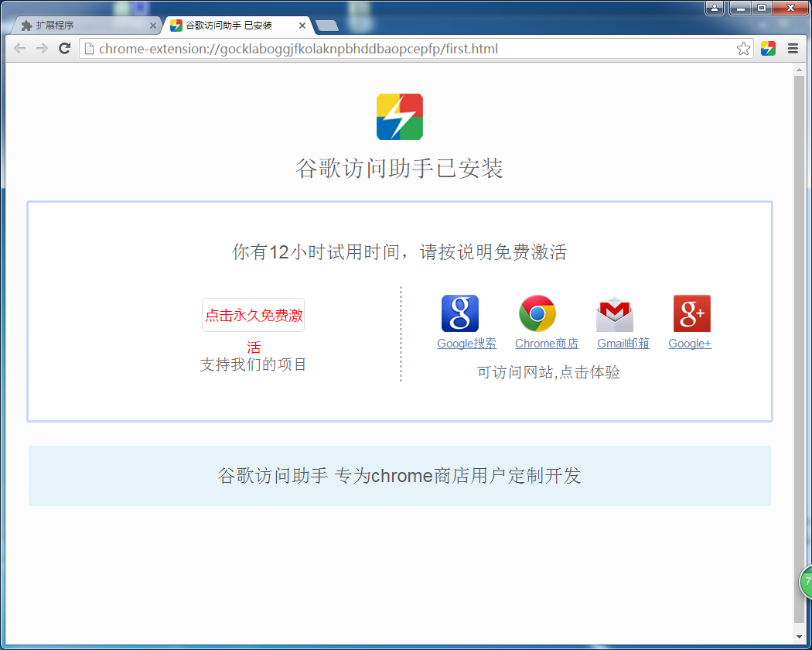Click the Google+ text link

[x=689, y=344]
